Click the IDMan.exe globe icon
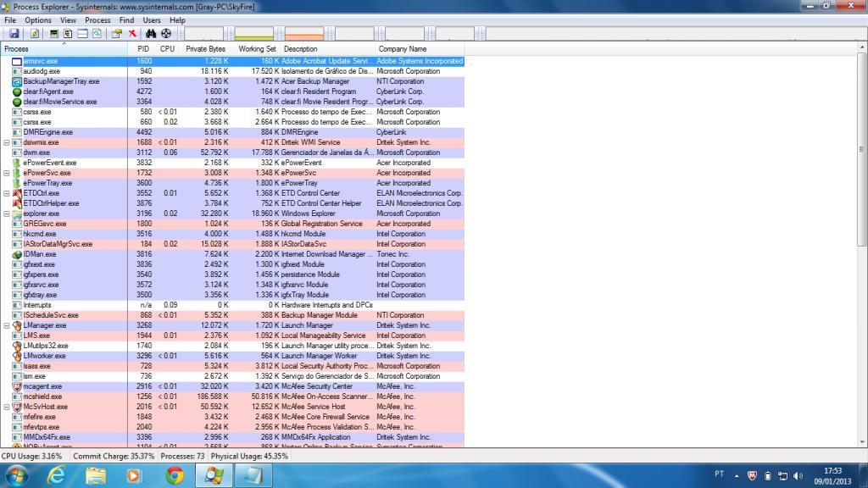Viewport: 868px width, 488px height. [x=17, y=254]
